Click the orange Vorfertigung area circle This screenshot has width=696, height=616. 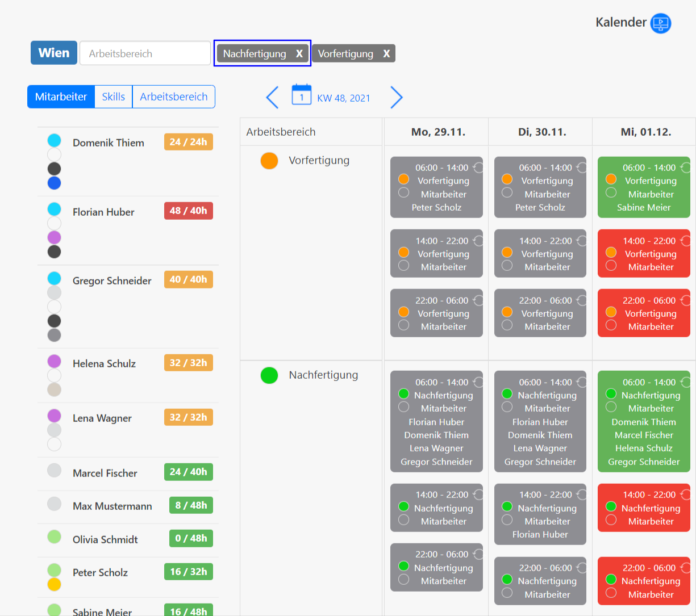coord(269,161)
